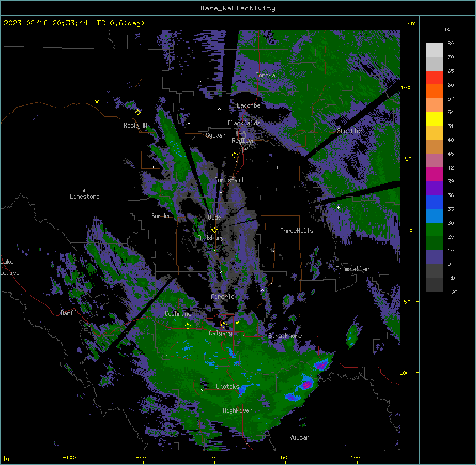Click the isolated green echo south of Drumheller
476x465 pixels.
pyautogui.click(x=353, y=335)
